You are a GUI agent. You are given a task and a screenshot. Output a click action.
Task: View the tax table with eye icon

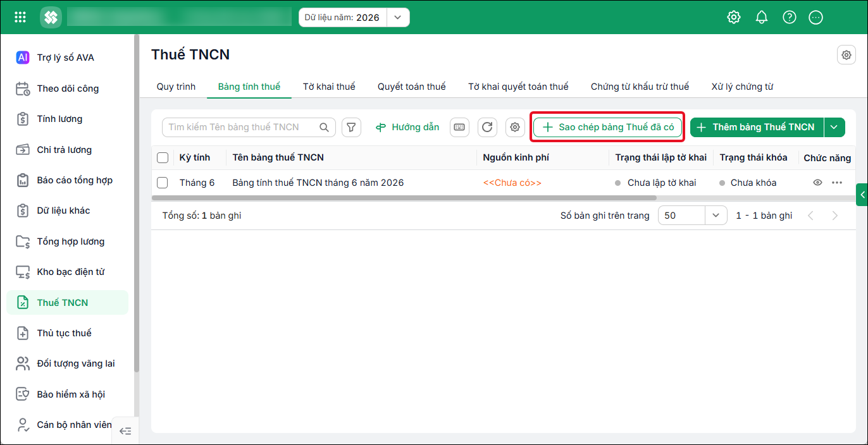pyautogui.click(x=817, y=183)
